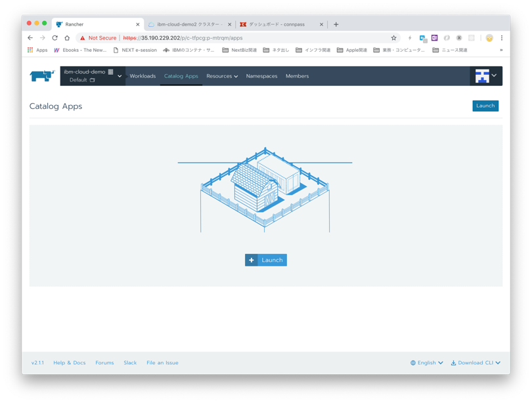Open the Namespaces tab

click(261, 76)
